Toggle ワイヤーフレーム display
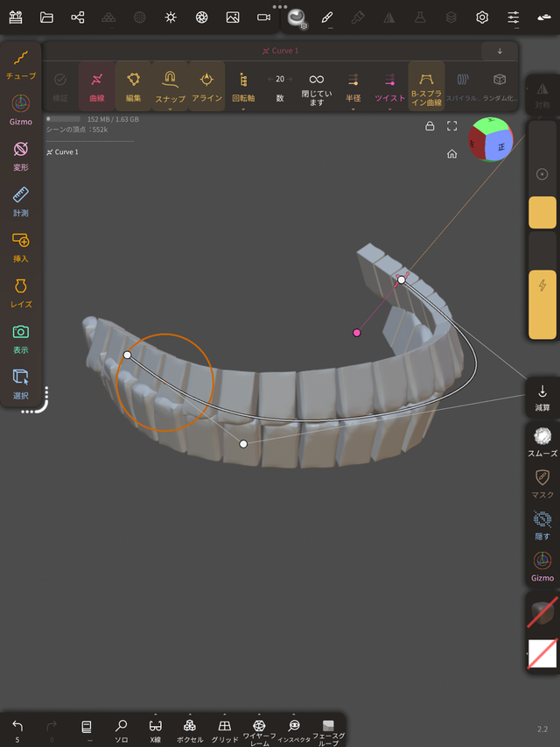This screenshot has height=747, width=560. [x=259, y=729]
